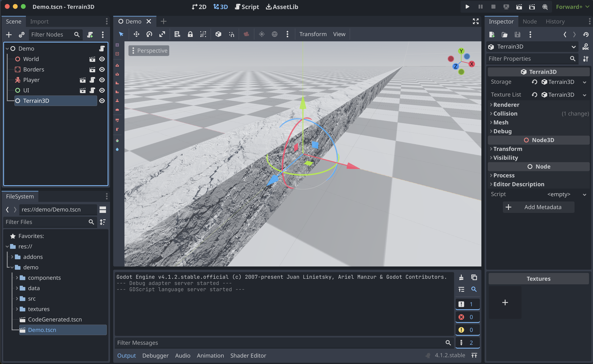Select the Rotate tool
Image resolution: width=593 pixels, height=364 pixels.
149,34
